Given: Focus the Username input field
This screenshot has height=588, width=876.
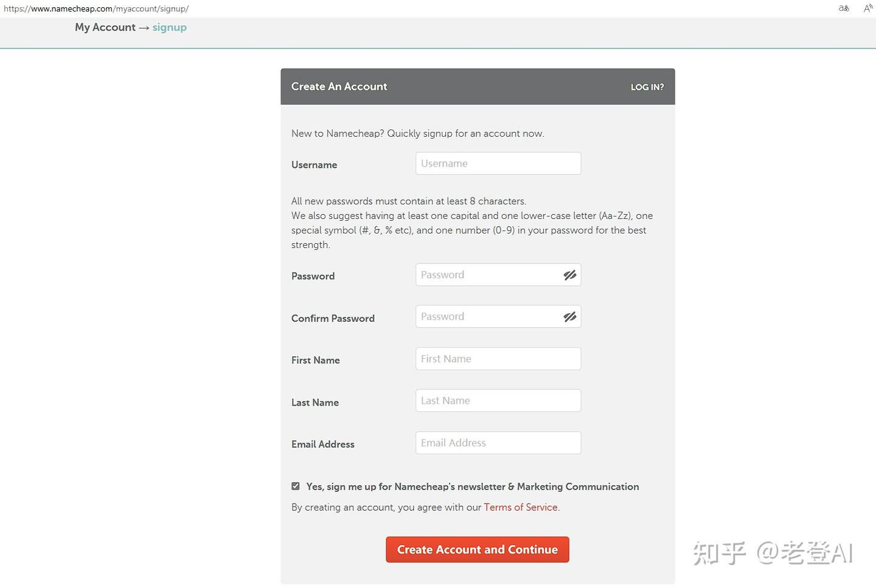Looking at the screenshot, I should pos(498,164).
